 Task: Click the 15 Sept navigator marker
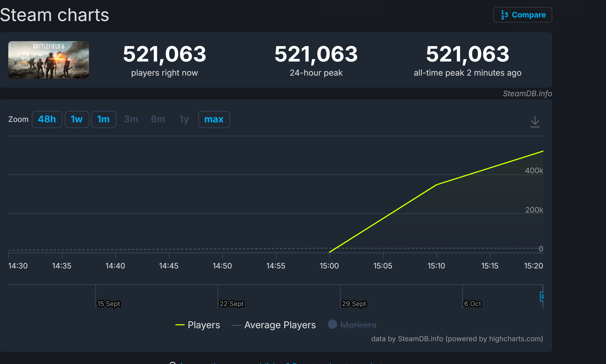tap(109, 304)
